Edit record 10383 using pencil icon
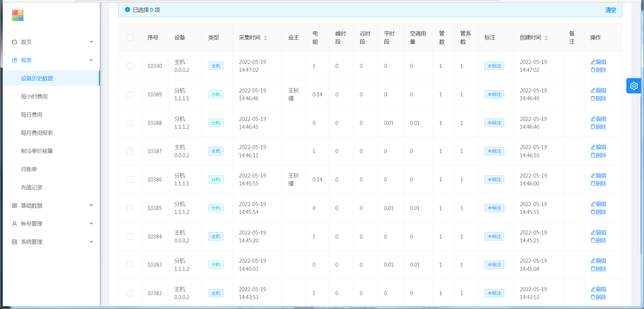 tap(593, 261)
